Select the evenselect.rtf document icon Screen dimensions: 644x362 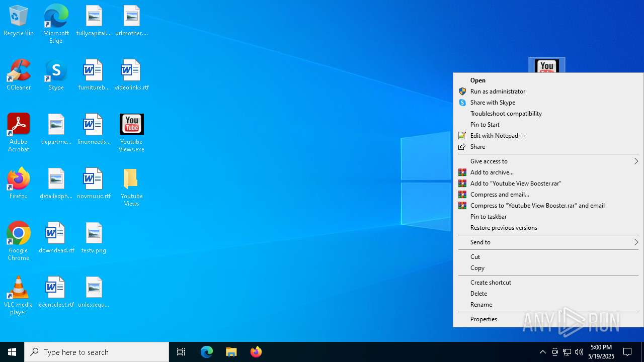pyautogui.click(x=56, y=293)
